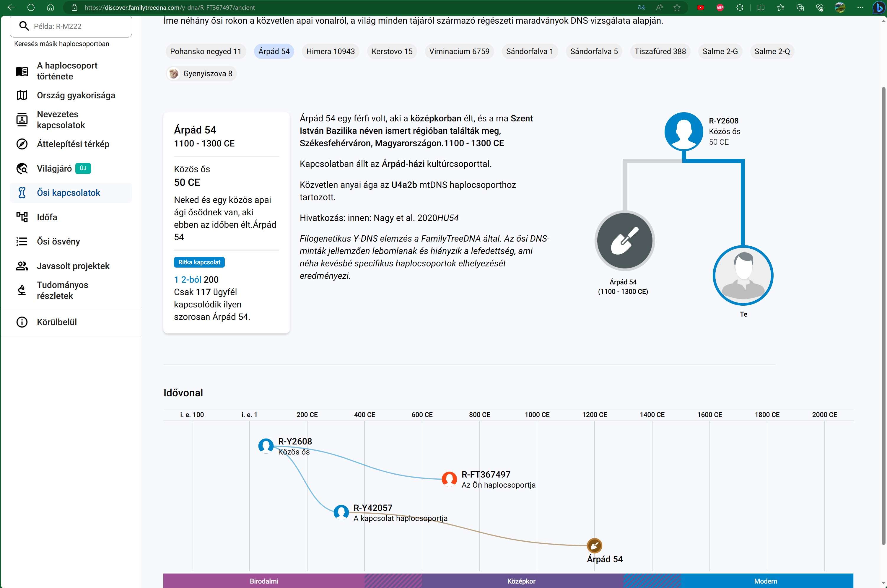
Task: Select the Pohansko negyed 11 chip
Action: coord(206,51)
